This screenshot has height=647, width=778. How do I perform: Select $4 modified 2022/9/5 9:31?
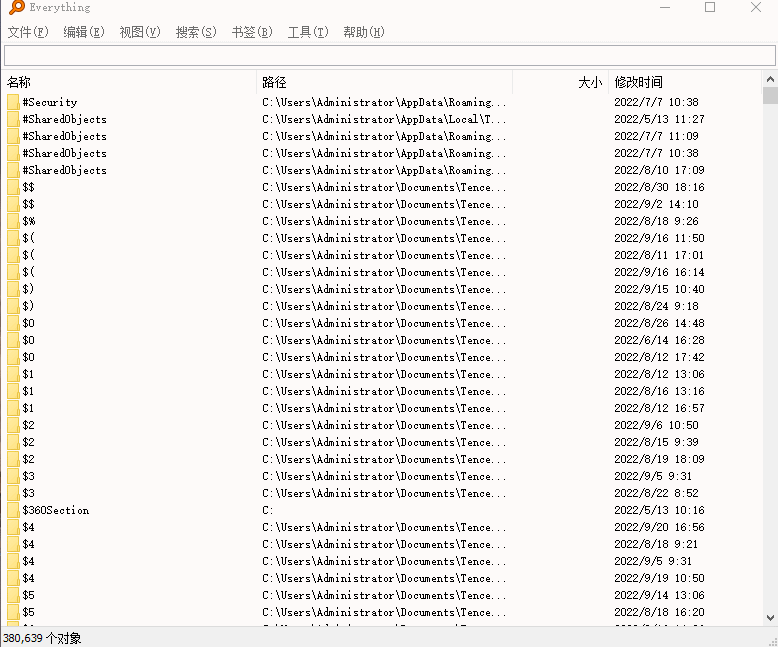tap(29, 561)
